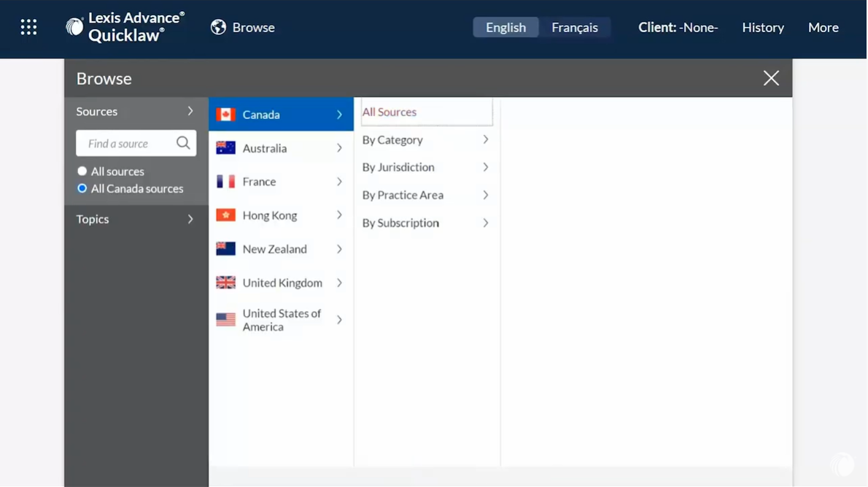
Task: Select the France flag icon
Action: click(x=226, y=182)
